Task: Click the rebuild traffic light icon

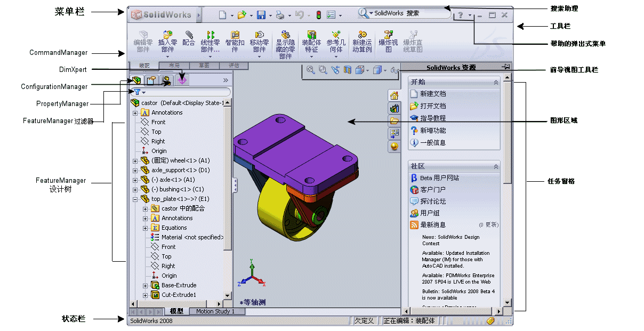Action: (319, 15)
